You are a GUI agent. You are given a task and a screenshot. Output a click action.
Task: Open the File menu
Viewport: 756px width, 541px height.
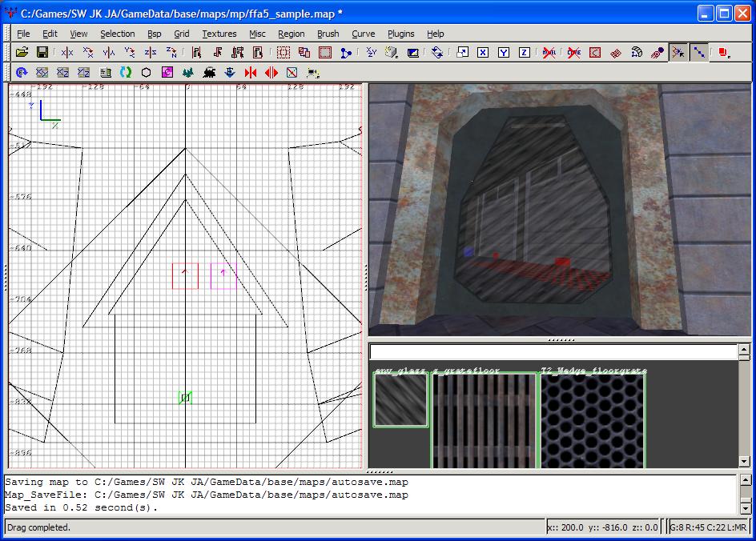coord(23,34)
